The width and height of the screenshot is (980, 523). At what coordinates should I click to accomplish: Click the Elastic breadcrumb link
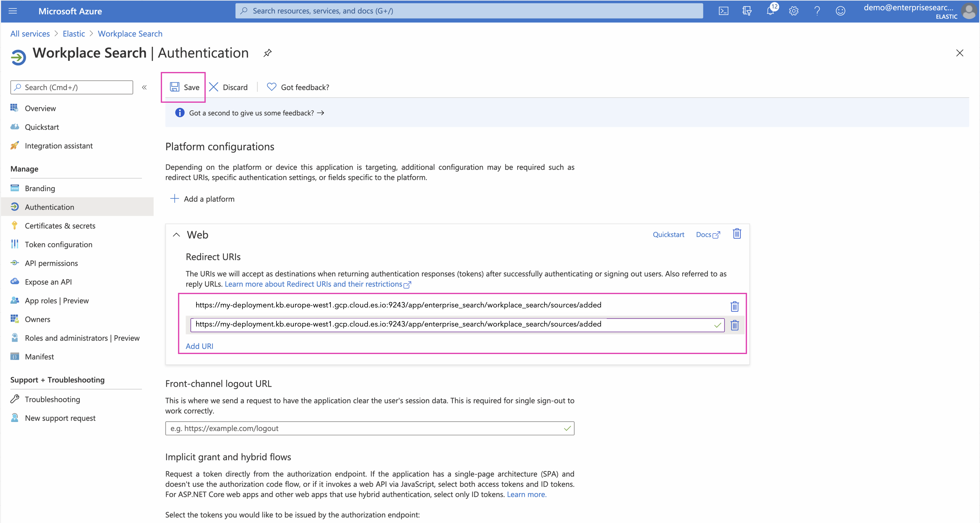(73, 33)
